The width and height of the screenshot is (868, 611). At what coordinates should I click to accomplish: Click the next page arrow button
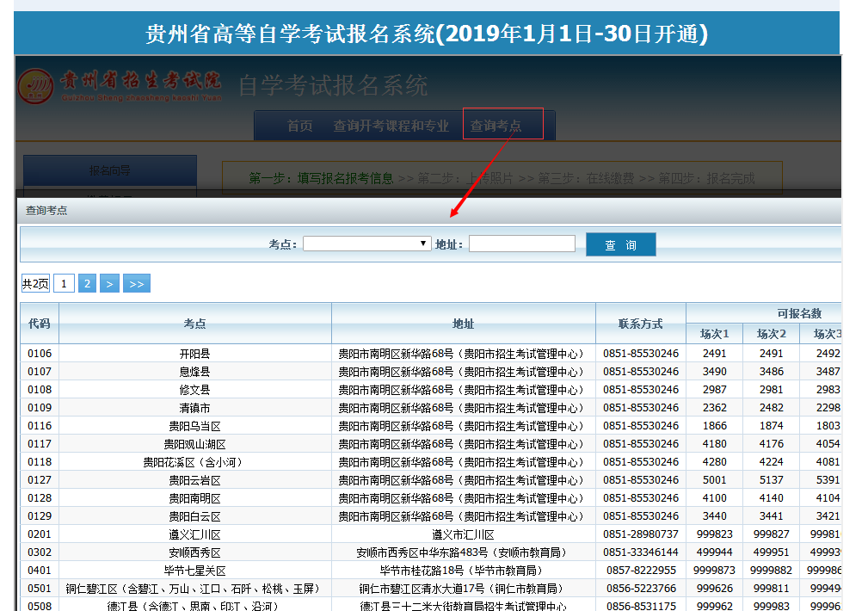point(109,284)
